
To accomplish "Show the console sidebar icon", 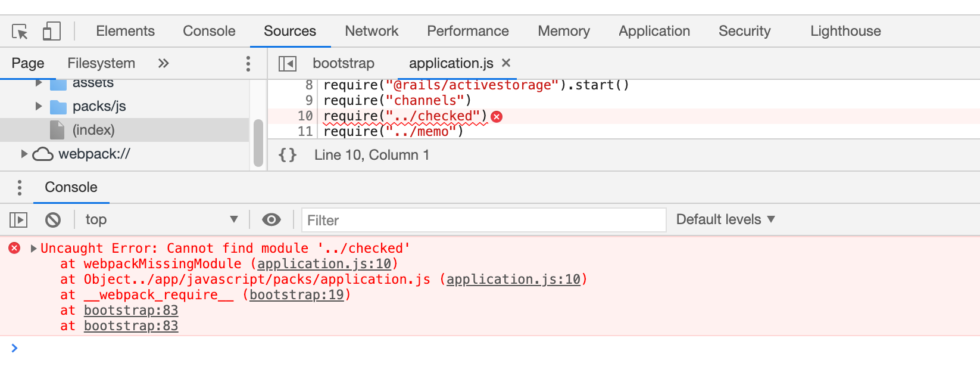I will 18,220.
